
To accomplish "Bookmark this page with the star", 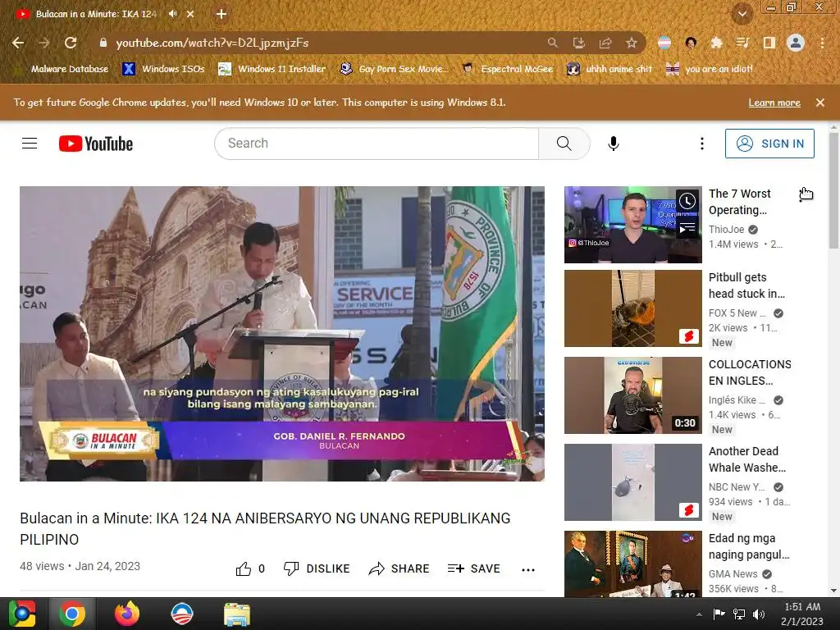I will (632, 43).
